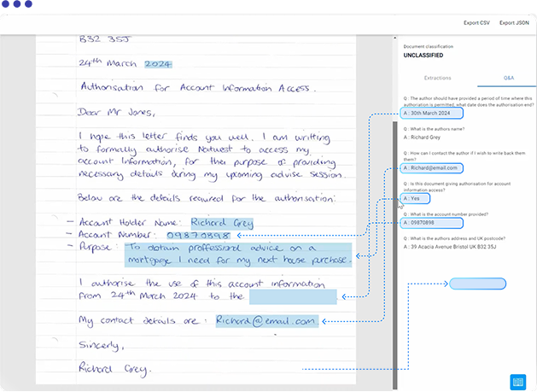Select the 'Yes' authorisation answer
The image size is (537, 392).
tap(412, 197)
